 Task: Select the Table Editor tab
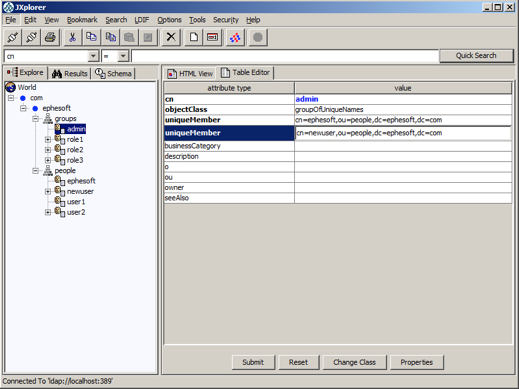pos(245,72)
